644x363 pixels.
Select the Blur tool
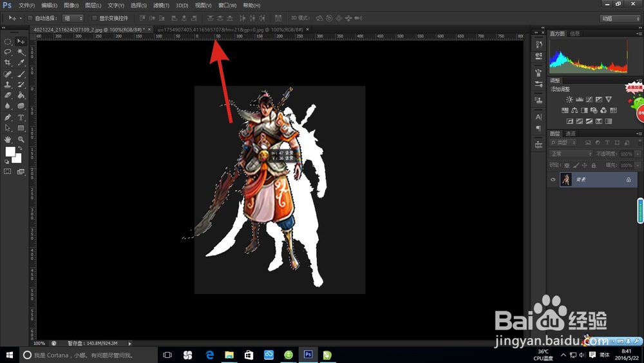pyautogui.click(x=7, y=106)
